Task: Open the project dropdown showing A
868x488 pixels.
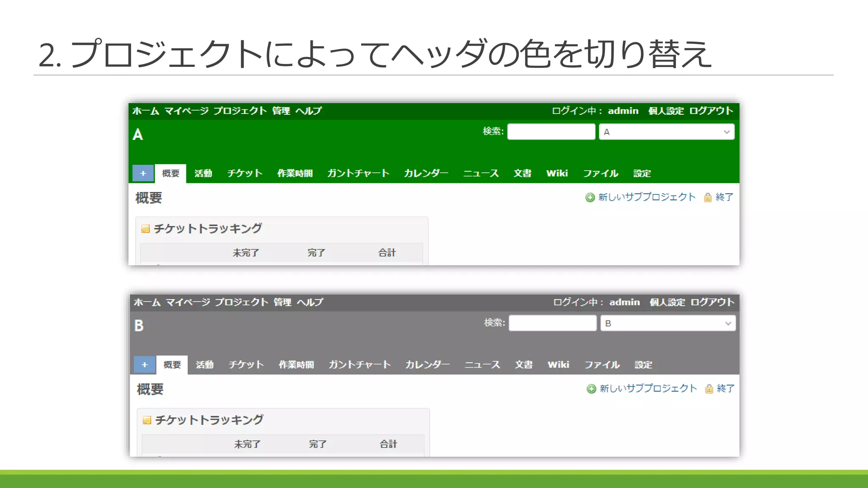Action: point(667,132)
